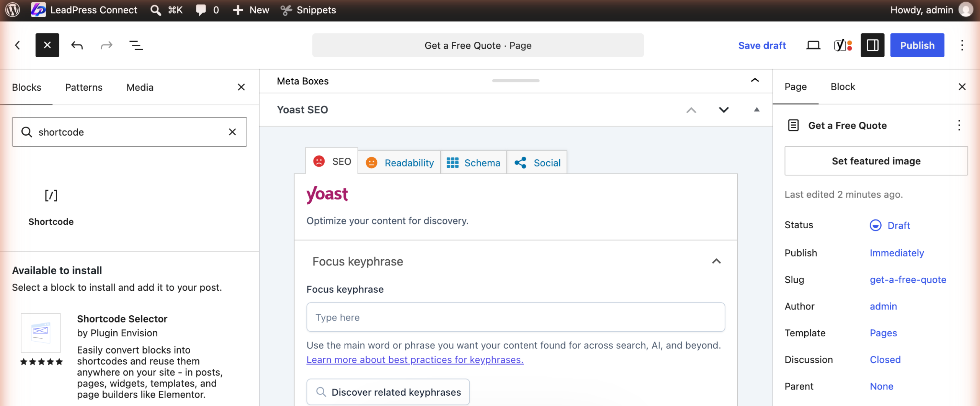Switch to the Patterns tab

84,87
